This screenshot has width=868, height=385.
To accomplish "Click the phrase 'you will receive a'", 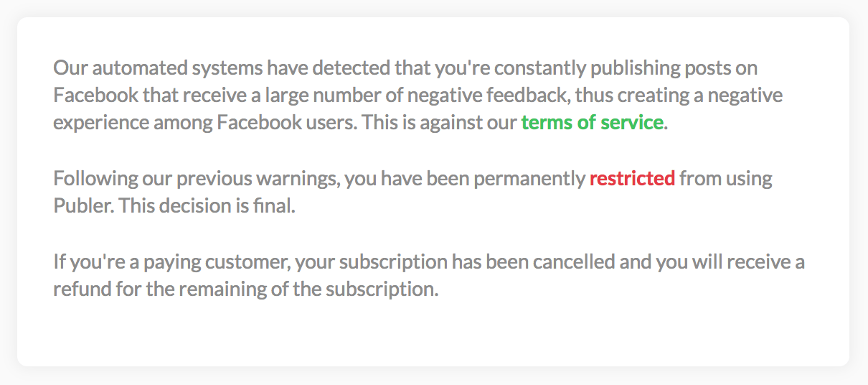I will [x=730, y=261].
